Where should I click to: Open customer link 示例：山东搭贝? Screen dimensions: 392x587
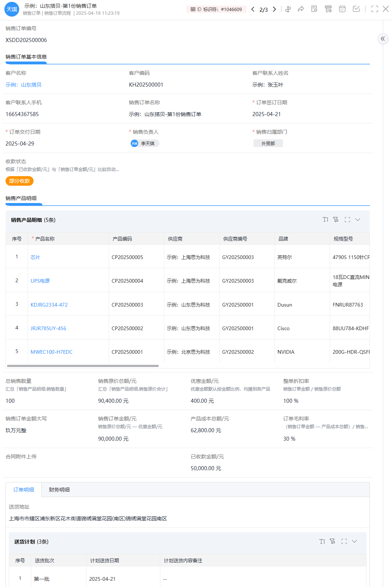coord(24,85)
